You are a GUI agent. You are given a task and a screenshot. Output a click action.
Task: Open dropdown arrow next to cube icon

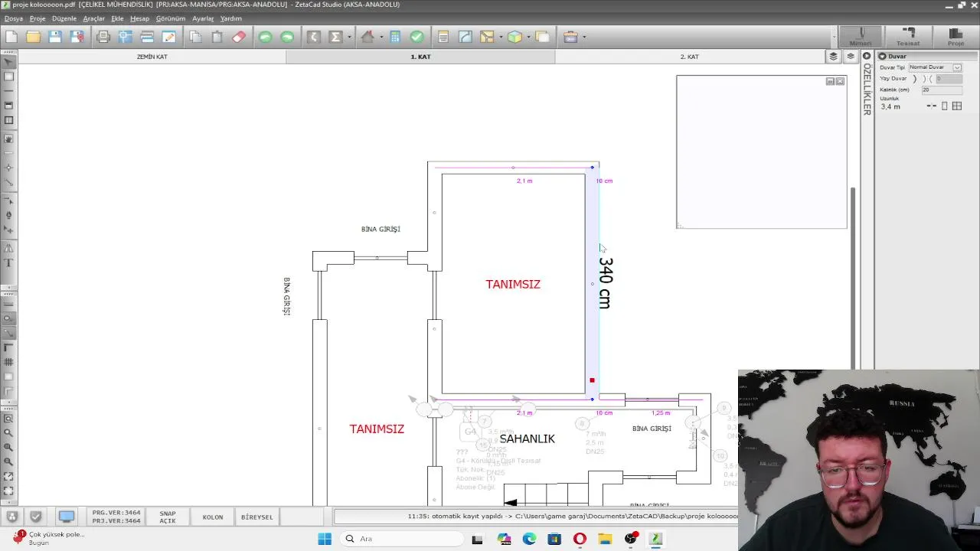(528, 37)
